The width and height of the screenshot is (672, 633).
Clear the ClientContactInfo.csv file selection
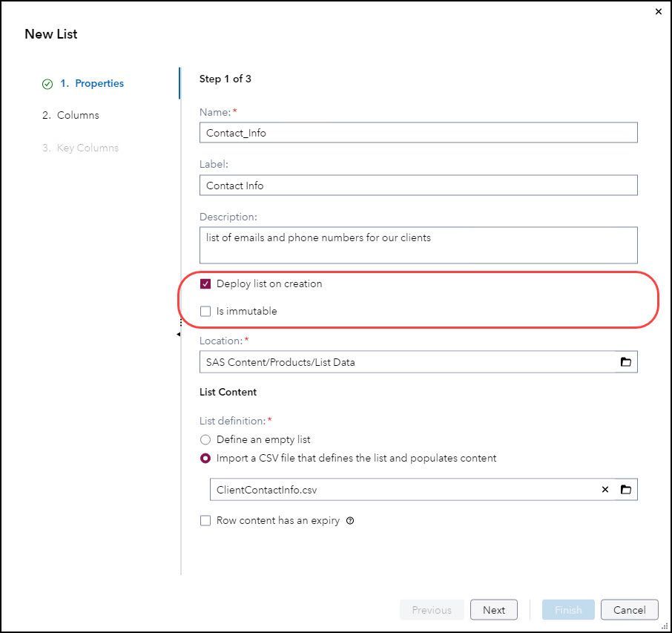[x=605, y=490]
